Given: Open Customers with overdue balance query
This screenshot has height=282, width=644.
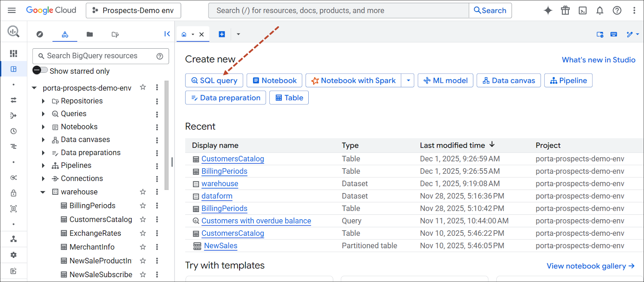Looking at the screenshot, I should (256, 221).
